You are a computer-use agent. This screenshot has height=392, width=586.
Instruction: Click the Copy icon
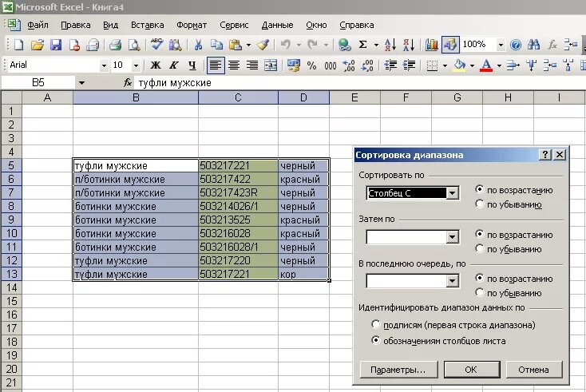pyautogui.click(x=217, y=45)
